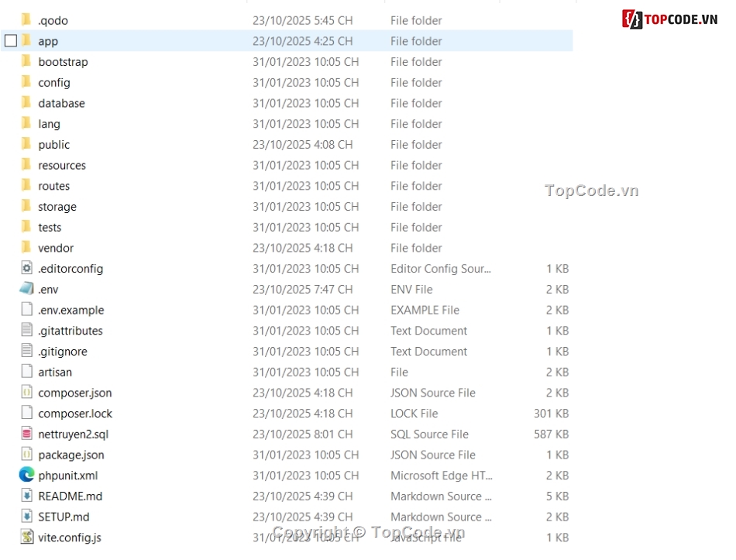Select the composer.lock file name

click(75, 414)
